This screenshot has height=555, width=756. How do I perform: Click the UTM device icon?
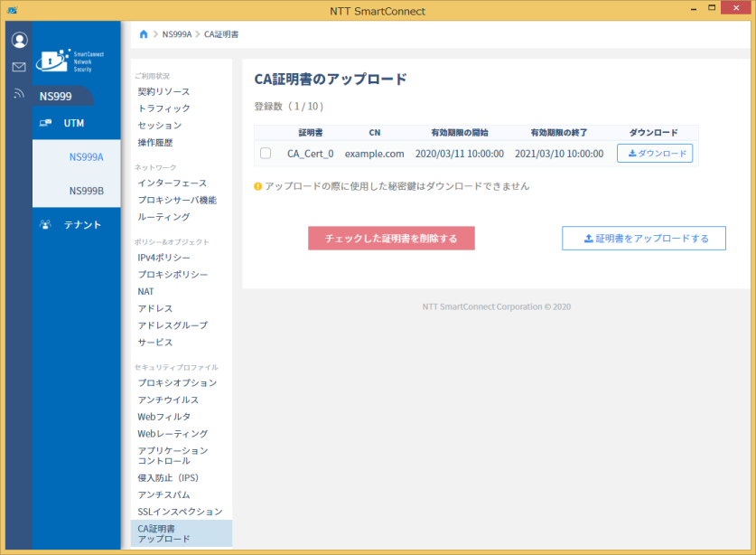(x=45, y=123)
